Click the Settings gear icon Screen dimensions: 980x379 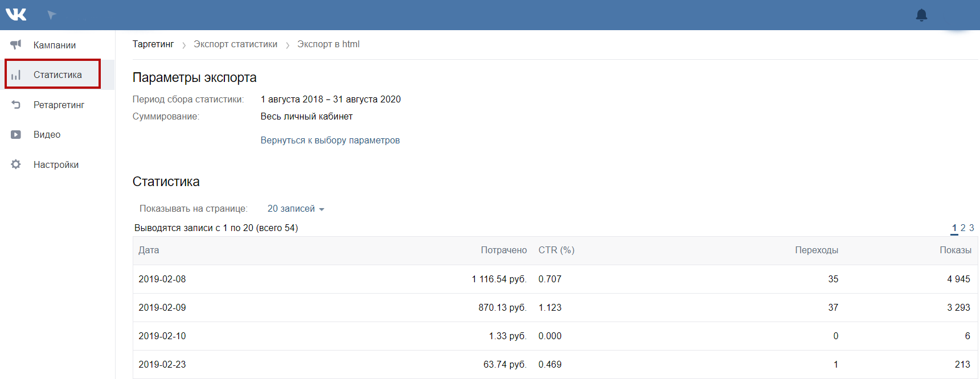16,164
